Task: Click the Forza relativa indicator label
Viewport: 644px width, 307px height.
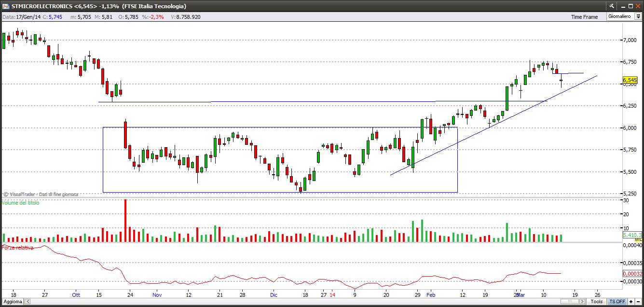Action: (18, 248)
